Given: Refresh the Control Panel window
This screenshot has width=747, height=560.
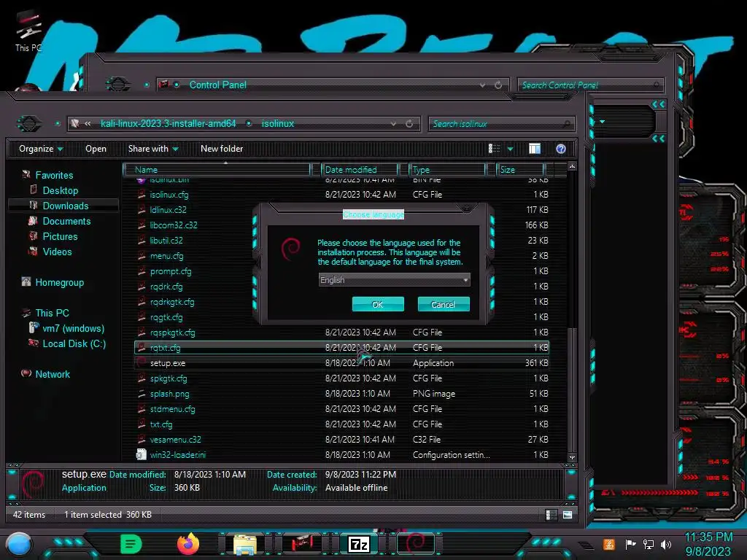Looking at the screenshot, I should click(x=498, y=85).
